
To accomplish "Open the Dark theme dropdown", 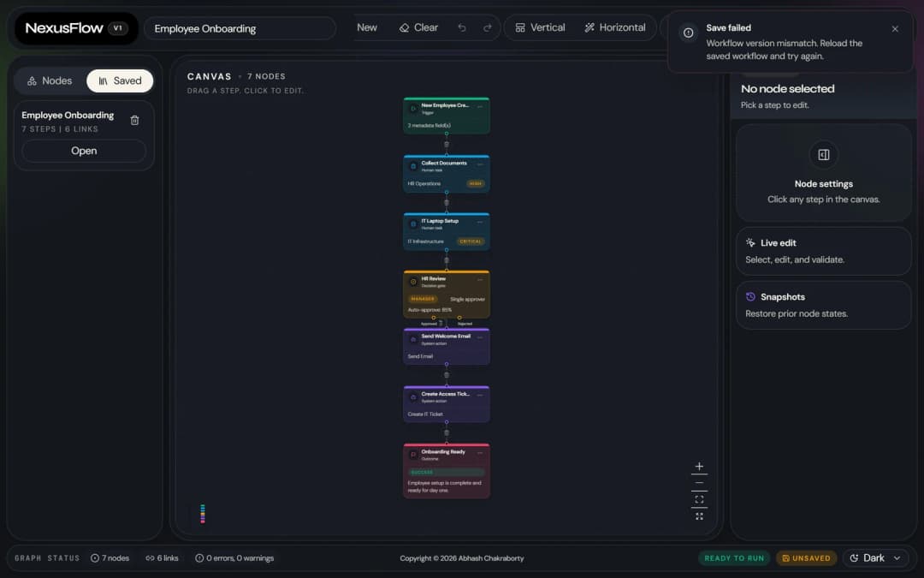I will (875, 558).
